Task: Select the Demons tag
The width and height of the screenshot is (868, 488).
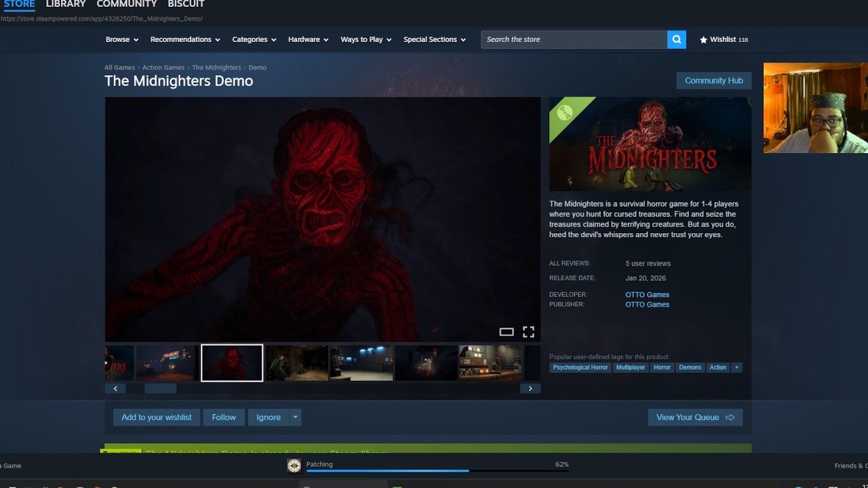Action: pos(690,367)
